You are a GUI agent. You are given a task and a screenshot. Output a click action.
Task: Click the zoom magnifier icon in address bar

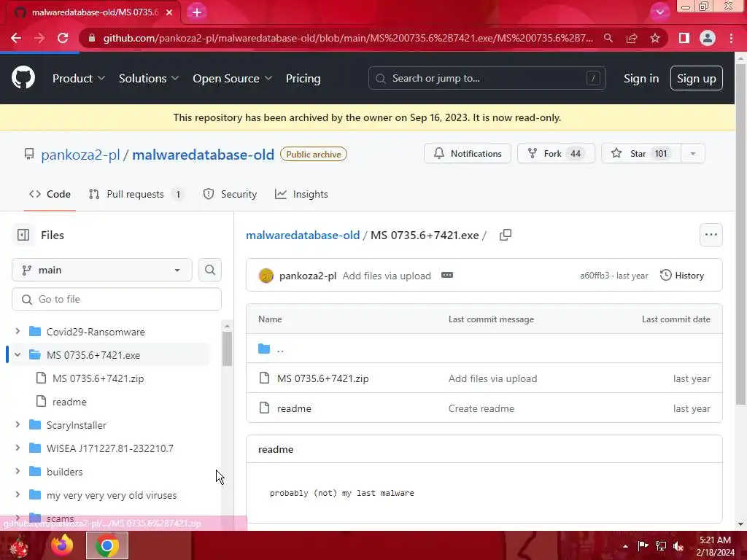point(608,38)
